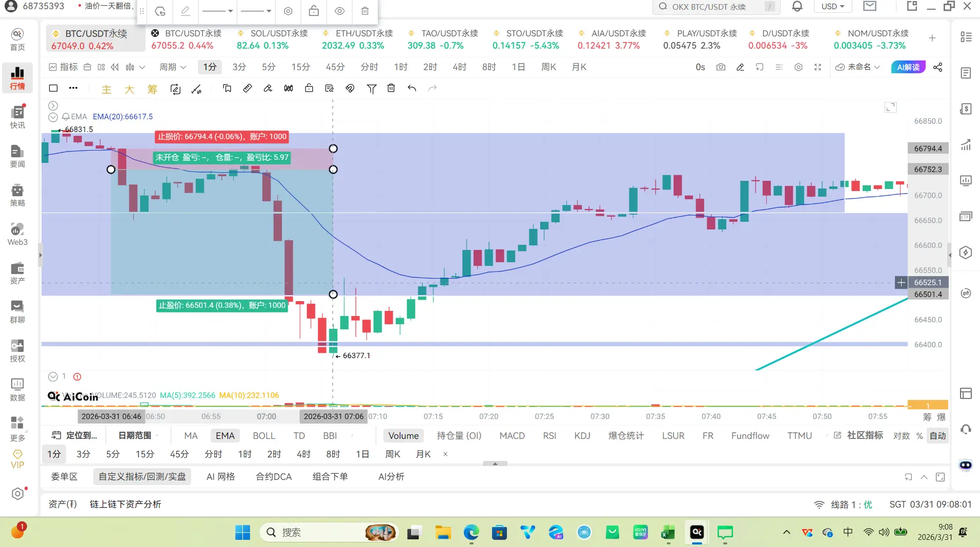The height and width of the screenshot is (547, 980).
Task: Open the line width dropdown in floating toolbar
Action: (256, 11)
